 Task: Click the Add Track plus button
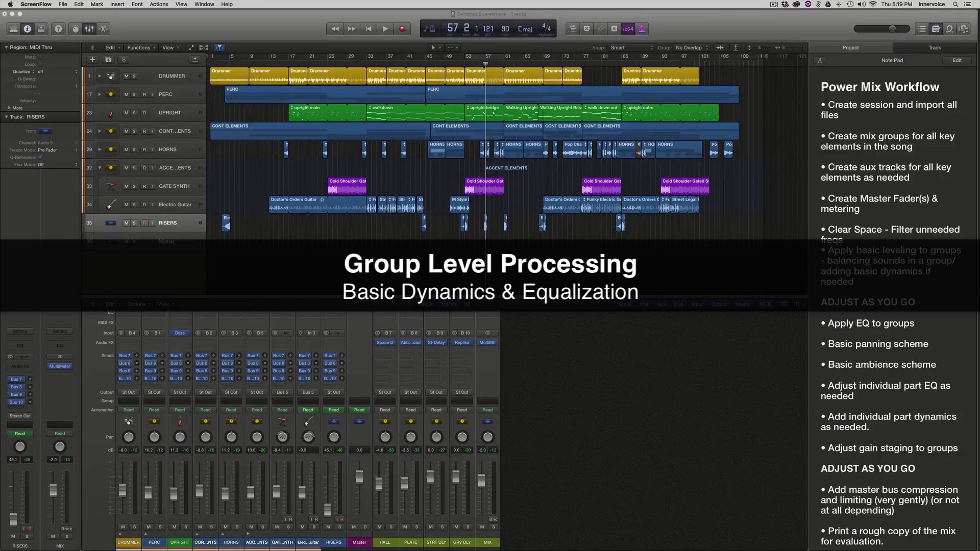[x=92, y=60]
